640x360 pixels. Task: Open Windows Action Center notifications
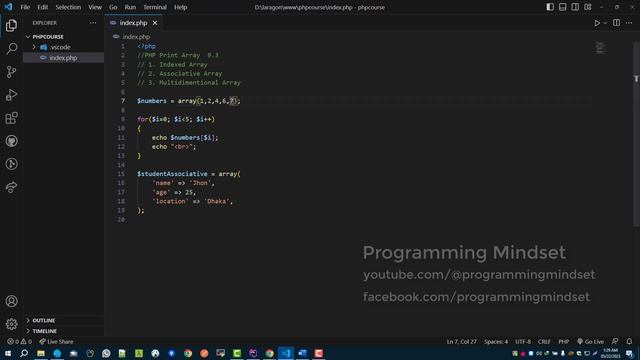point(630,353)
